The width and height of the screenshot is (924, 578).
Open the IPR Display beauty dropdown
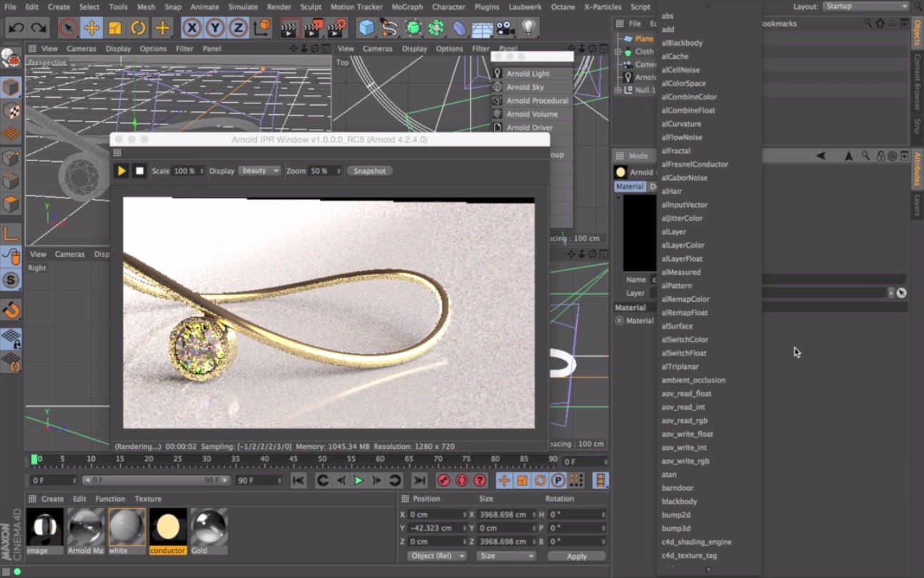tap(259, 171)
